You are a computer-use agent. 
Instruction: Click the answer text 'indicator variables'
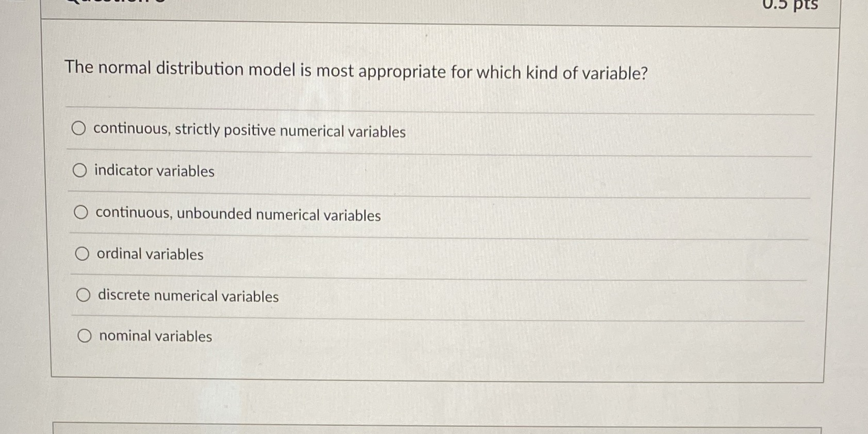pos(153,172)
